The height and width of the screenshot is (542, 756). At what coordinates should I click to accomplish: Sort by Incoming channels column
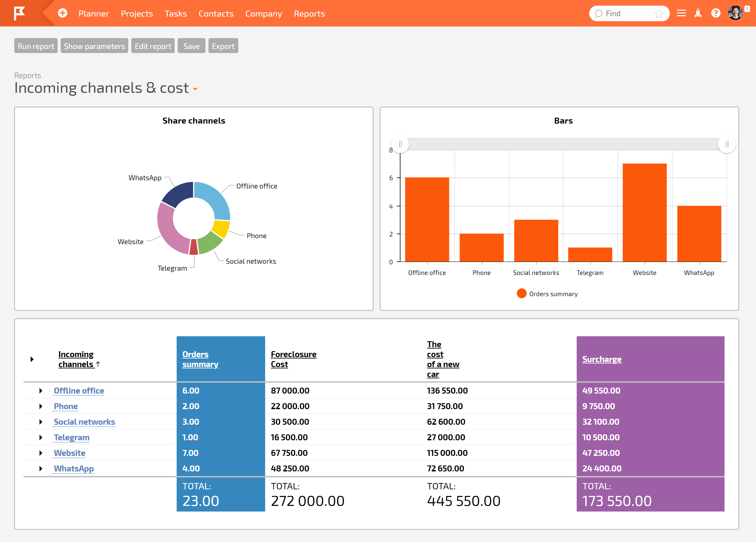click(79, 359)
